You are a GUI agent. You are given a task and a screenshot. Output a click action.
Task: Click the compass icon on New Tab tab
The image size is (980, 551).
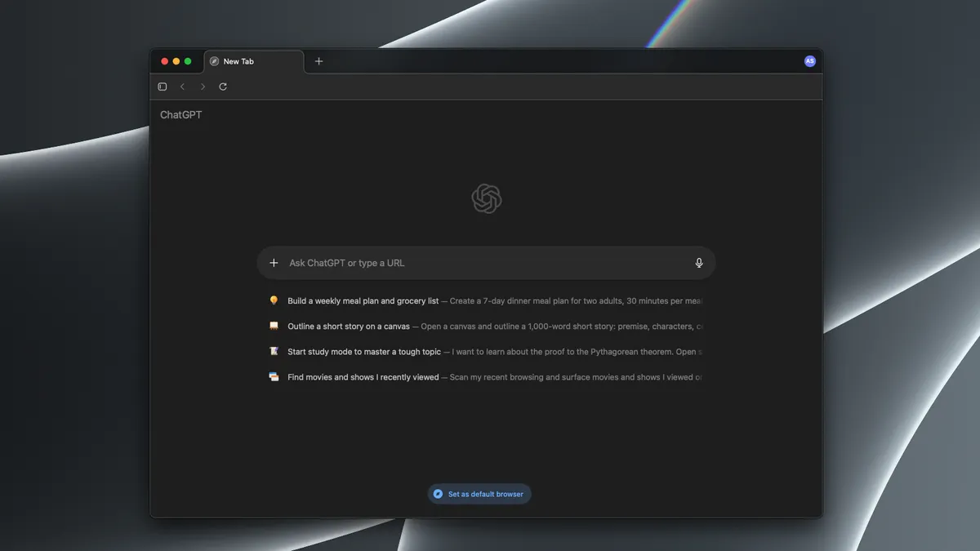coord(214,61)
